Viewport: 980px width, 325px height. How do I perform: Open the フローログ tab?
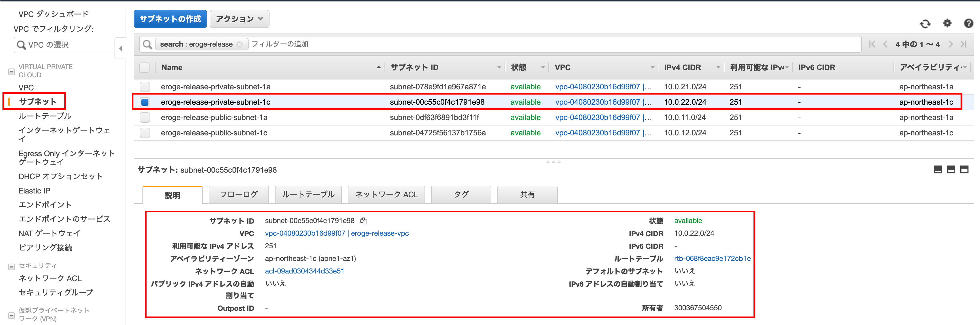239,195
